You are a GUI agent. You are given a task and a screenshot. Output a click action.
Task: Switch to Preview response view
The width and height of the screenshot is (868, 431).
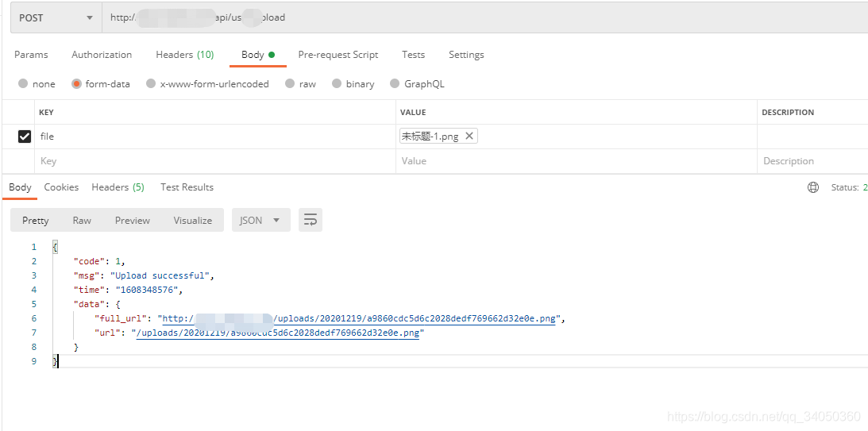coord(133,220)
